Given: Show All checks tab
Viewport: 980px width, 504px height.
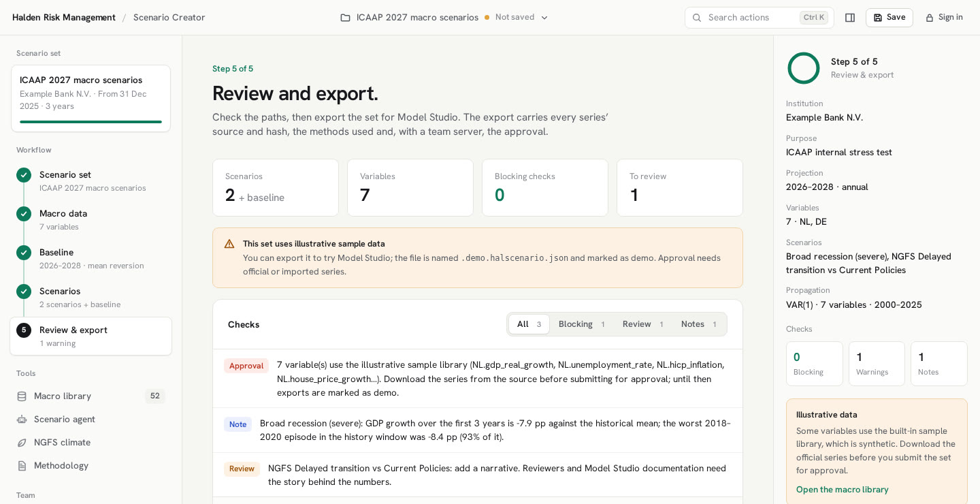Looking at the screenshot, I should (x=529, y=324).
